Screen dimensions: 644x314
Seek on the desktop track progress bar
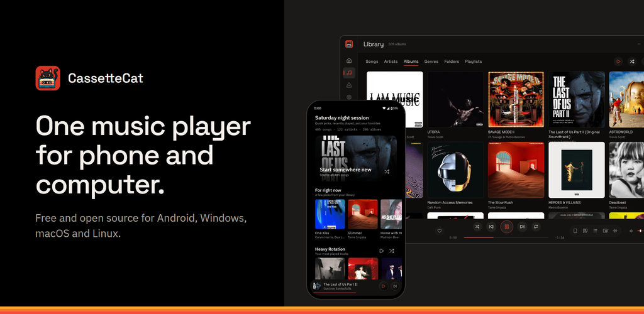click(x=506, y=237)
